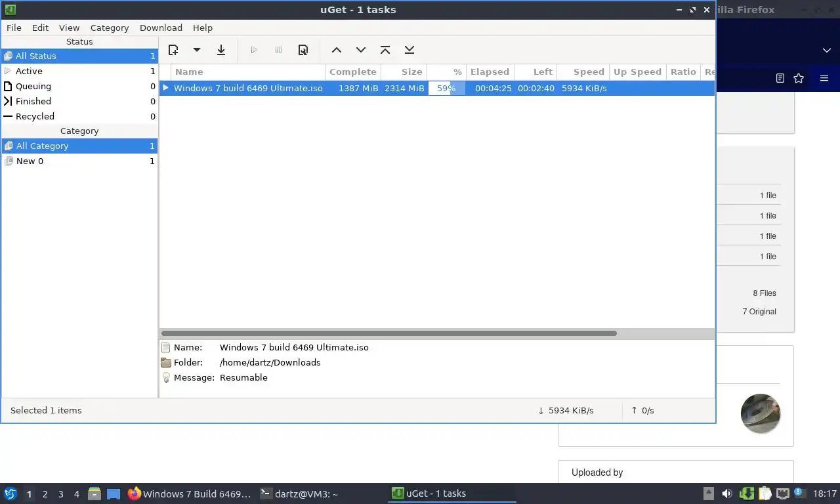
Task: Select the Finished status filter
Action: click(79, 101)
